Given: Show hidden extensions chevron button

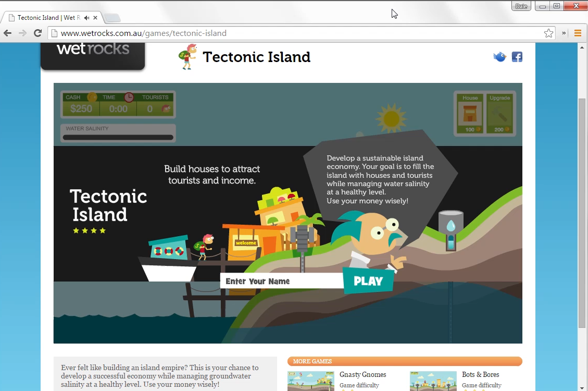Looking at the screenshot, I should coord(564,33).
